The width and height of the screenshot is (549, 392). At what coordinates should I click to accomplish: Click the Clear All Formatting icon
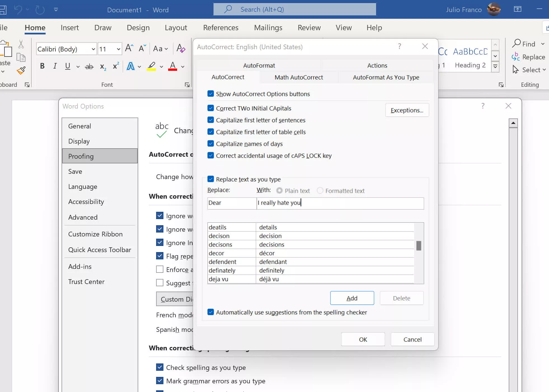181,49
